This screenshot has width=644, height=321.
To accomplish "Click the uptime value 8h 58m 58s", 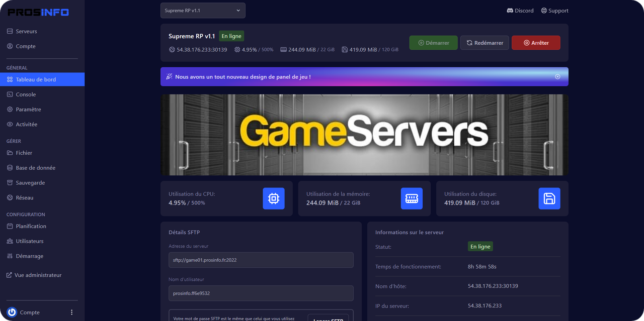I will (x=482, y=267).
